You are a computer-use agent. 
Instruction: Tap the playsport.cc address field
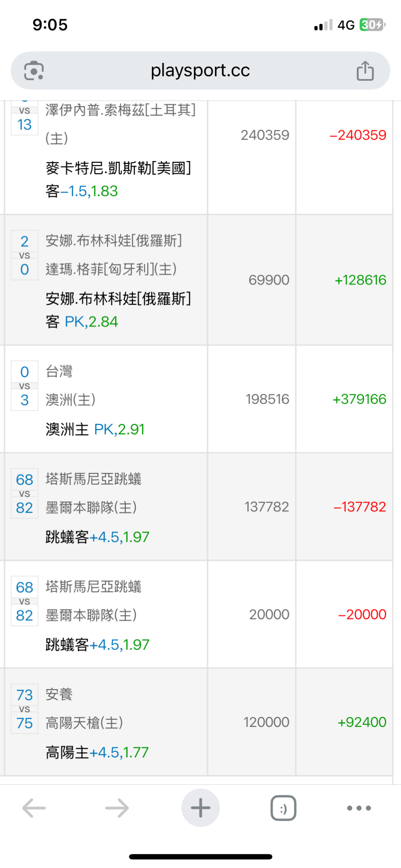(x=200, y=71)
